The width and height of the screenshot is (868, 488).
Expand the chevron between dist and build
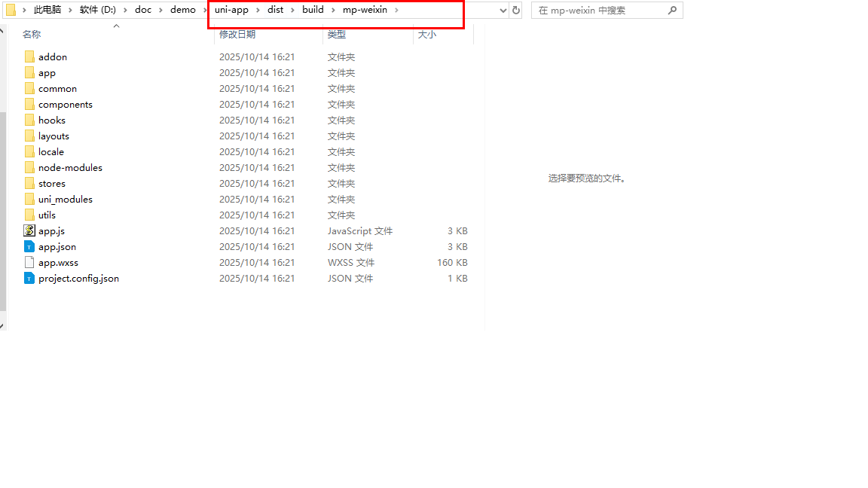pyautogui.click(x=293, y=11)
